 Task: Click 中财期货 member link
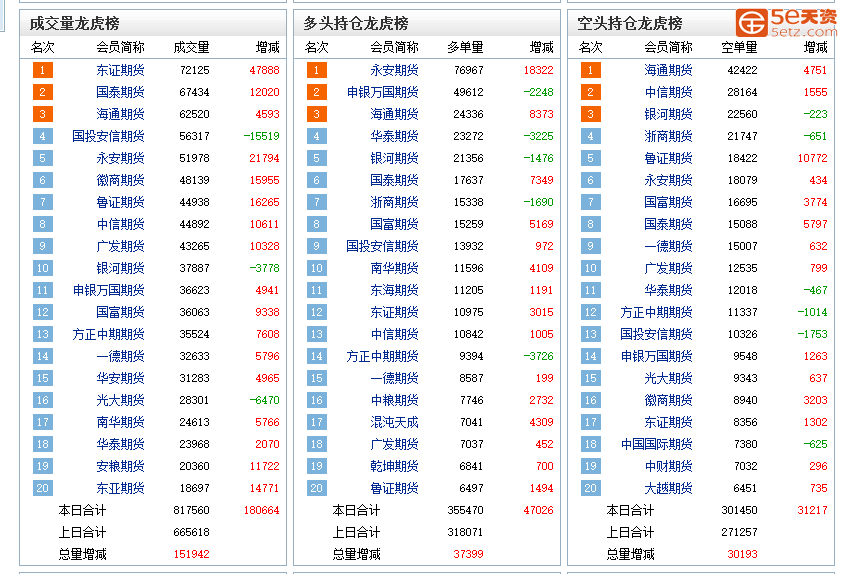[668, 467]
